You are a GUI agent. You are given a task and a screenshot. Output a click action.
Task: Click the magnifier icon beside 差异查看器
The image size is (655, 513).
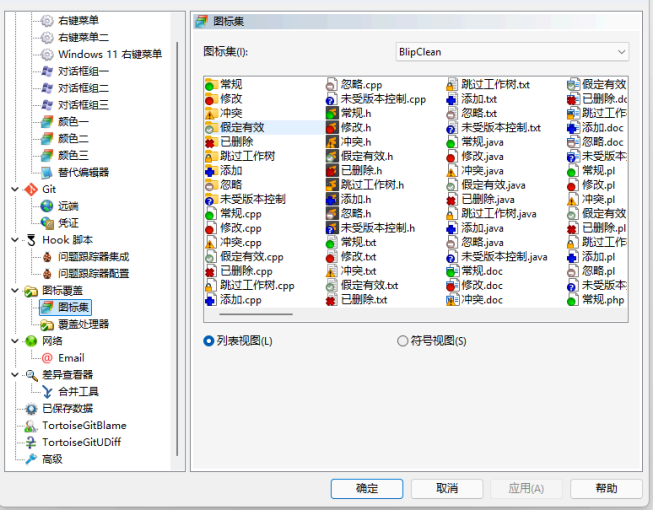tap(31, 376)
